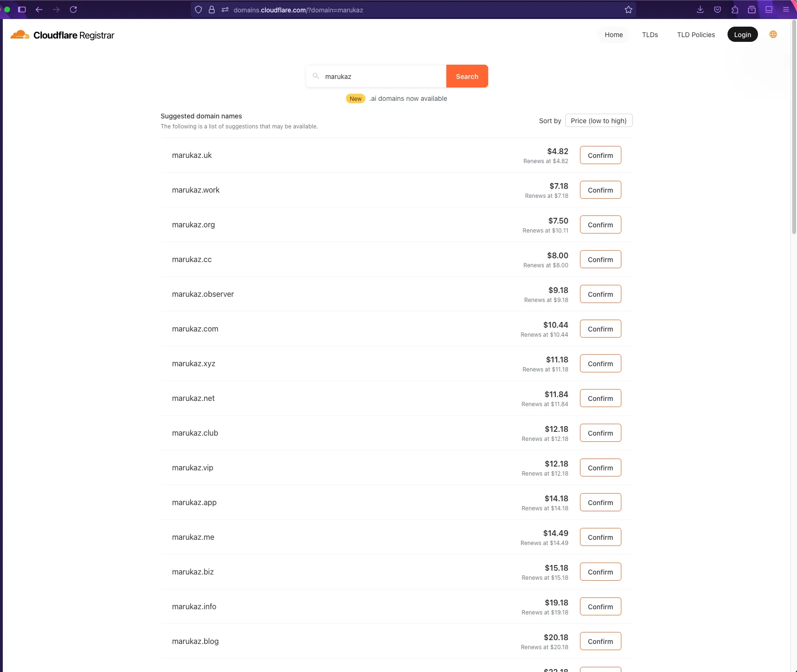Click the '.ai domains now available' text
797x672 pixels.
point(408,98)
